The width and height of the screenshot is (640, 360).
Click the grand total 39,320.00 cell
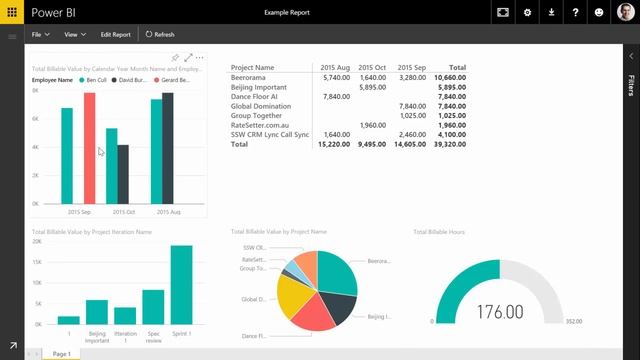click(450, 144)
